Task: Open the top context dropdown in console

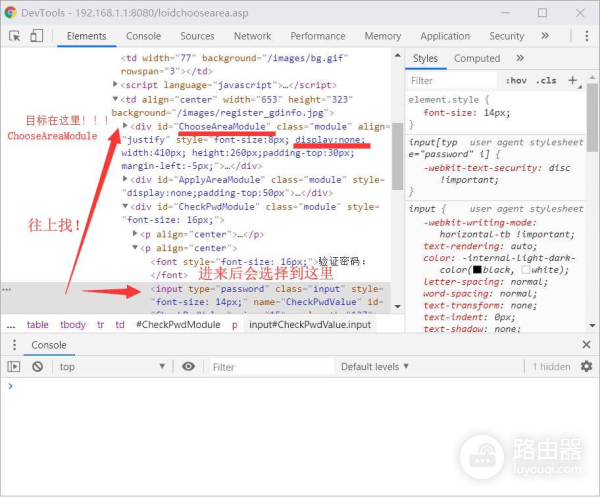Action: click(x=112, y=367)
